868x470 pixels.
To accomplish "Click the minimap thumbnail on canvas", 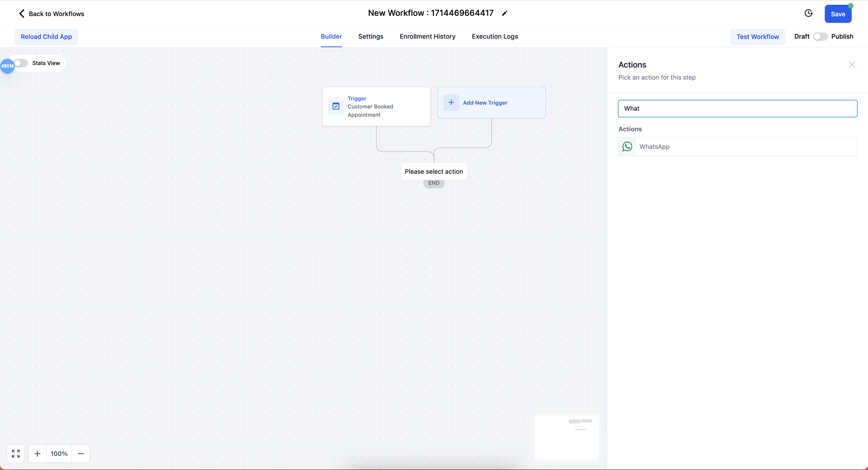I will (x=567, y=437).
